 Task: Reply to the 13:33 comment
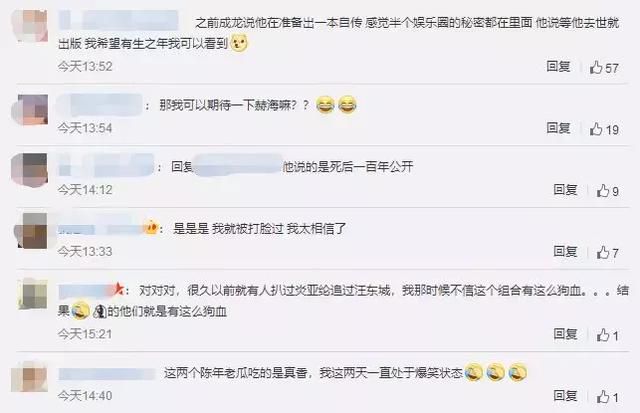pyautogui.click(x=565, y=251)
